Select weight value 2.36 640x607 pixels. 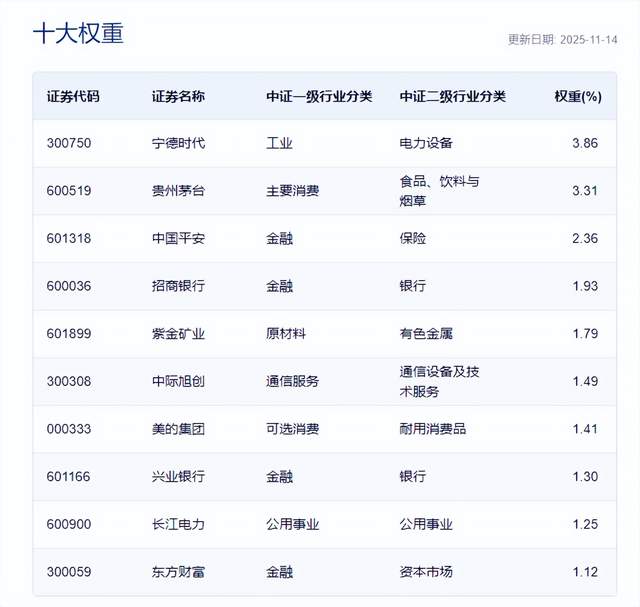click(x=585, y=238)
